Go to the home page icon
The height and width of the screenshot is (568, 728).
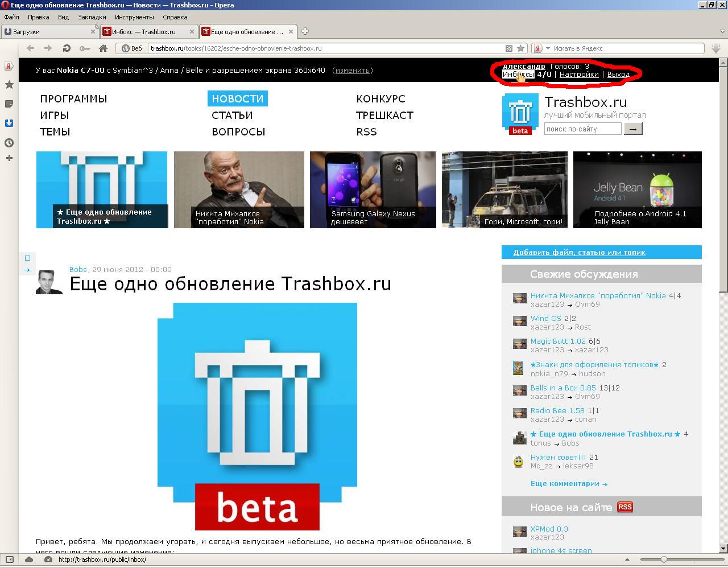pyautogui.click(x=103, y=48)
